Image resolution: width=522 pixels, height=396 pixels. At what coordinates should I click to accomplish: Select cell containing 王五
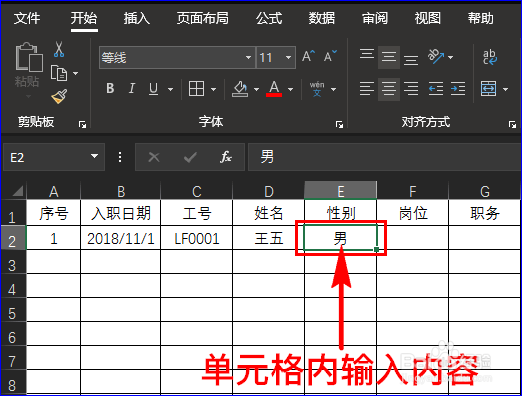click(x=269, y=238)
